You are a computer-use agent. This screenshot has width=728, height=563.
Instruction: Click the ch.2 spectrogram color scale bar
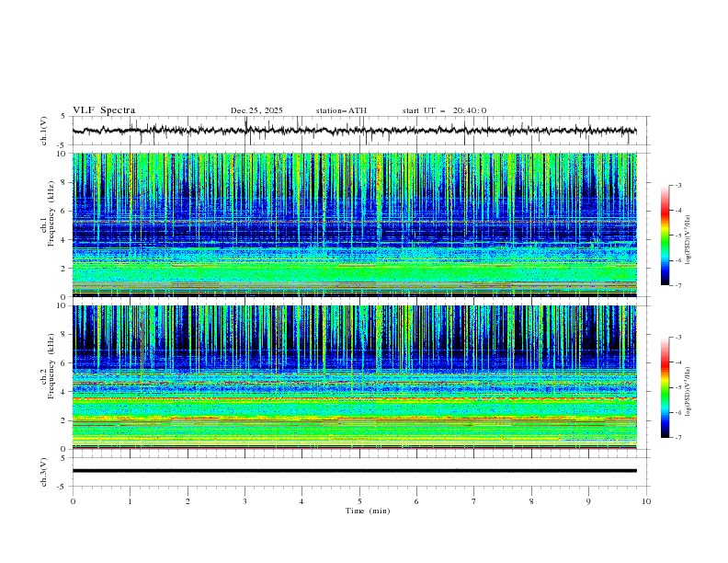[x=665, y=387]
